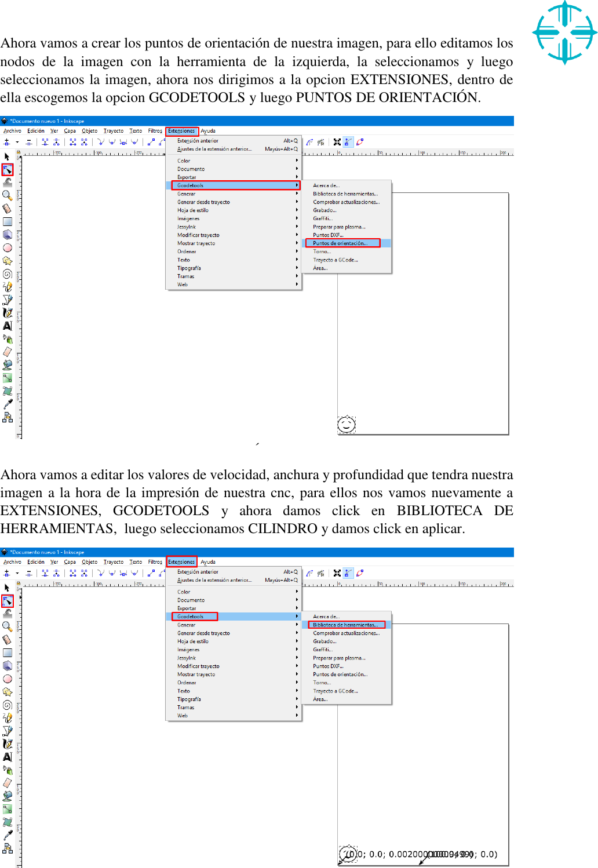Pick the Spiral tool

tap(8, 271)
